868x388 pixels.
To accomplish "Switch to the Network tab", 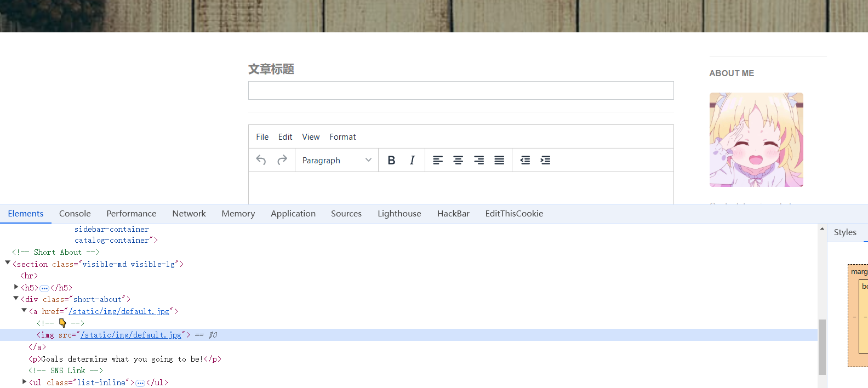I will (x=189, y=214).
